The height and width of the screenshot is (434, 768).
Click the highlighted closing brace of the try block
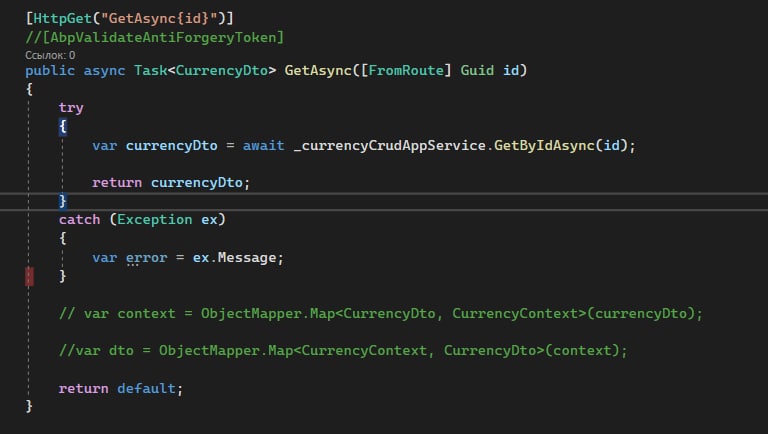pyautogui.click(x=63, y=201)
